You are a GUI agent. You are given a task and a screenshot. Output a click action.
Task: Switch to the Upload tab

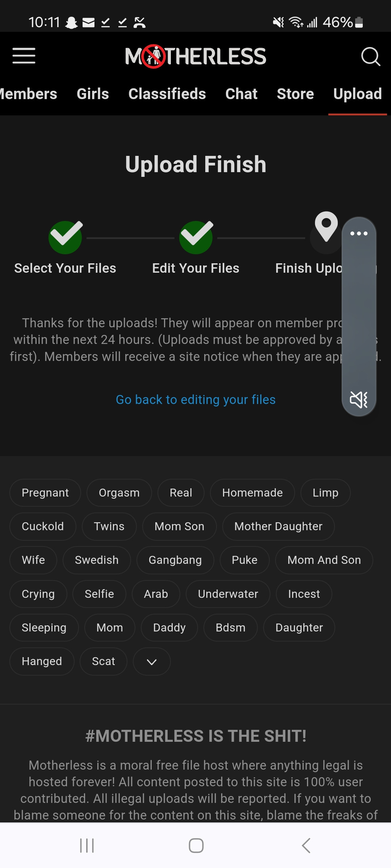point(357,94)
